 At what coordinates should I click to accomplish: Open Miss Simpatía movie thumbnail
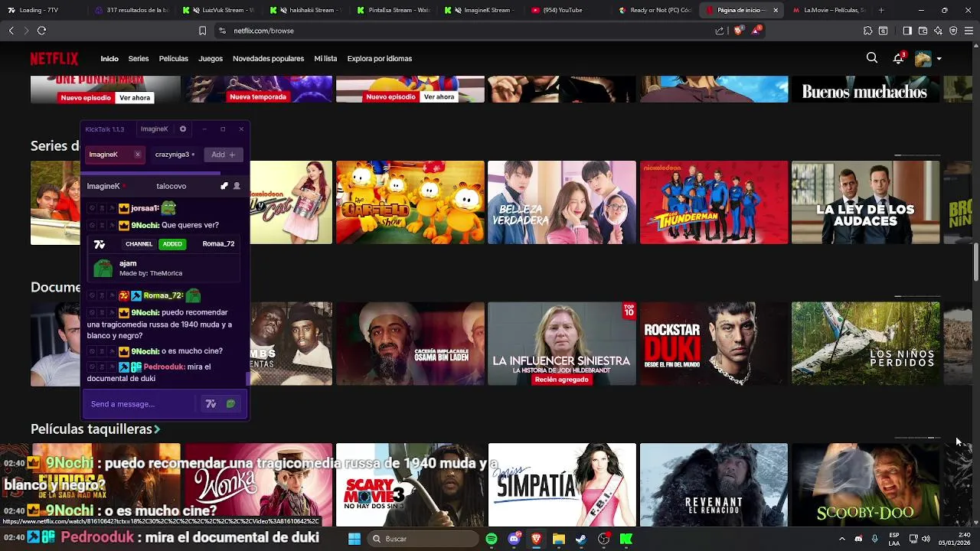tap(562, 484)
